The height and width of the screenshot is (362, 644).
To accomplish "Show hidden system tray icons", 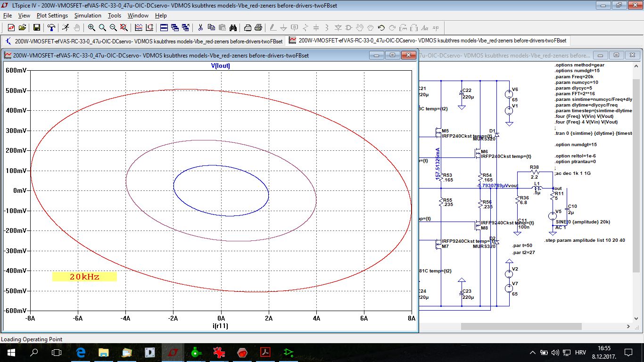I will click(x=533, y=352).
